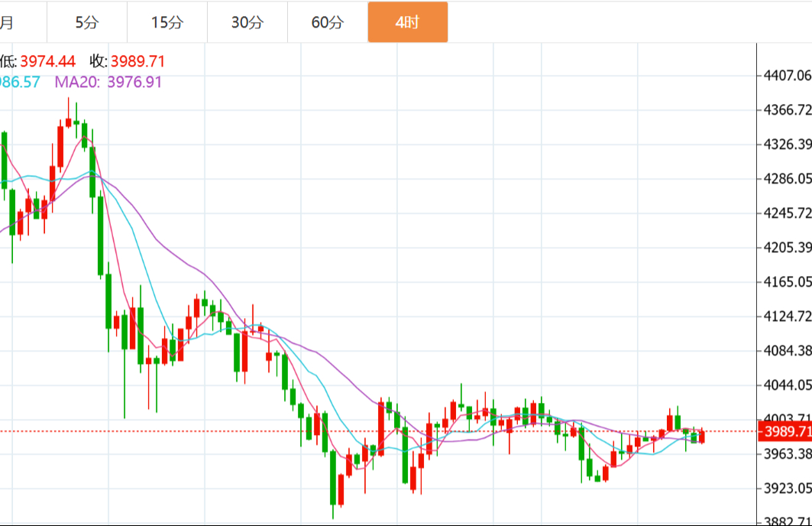Image resolution: width=812 pixels, height=526 pixels.
Task: Click the lowest green candle at chart bottom
Action: tap(333, 478)
